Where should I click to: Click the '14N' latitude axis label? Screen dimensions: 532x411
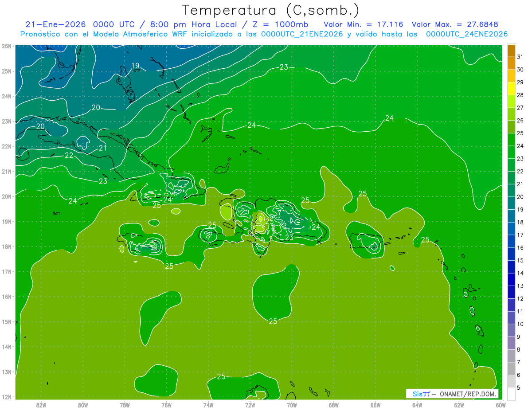pos(6,347)
